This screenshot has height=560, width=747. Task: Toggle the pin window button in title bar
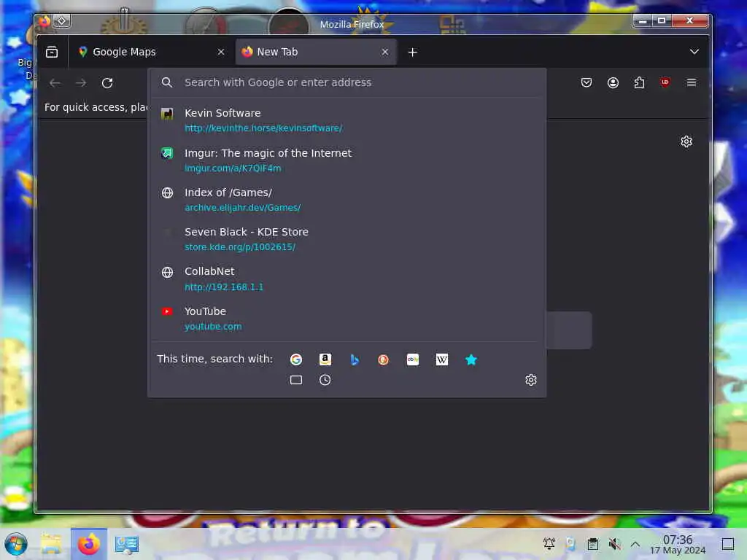[x=62, y=21]
